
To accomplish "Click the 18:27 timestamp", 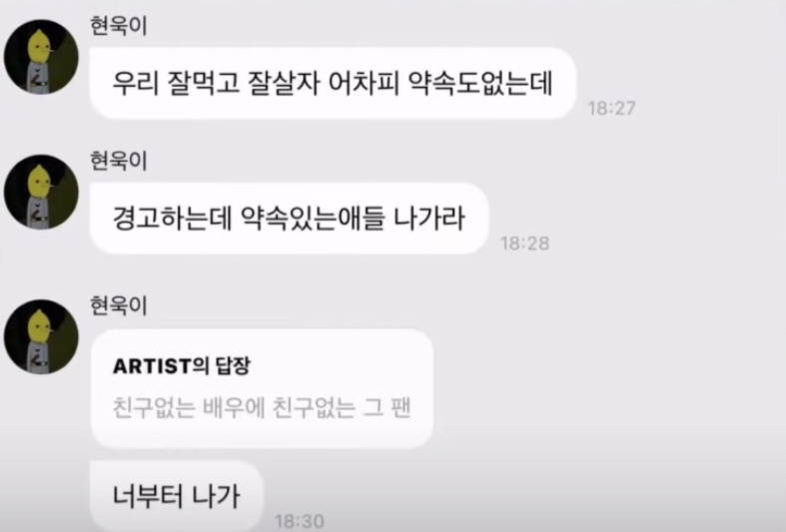I will (611, 108).
